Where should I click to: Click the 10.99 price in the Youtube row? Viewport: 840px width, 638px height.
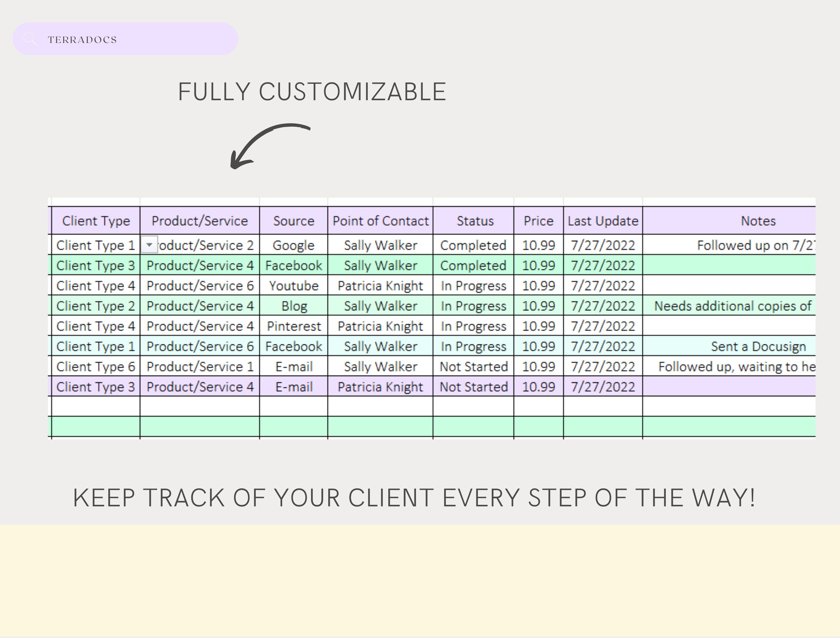coord(539,285)
